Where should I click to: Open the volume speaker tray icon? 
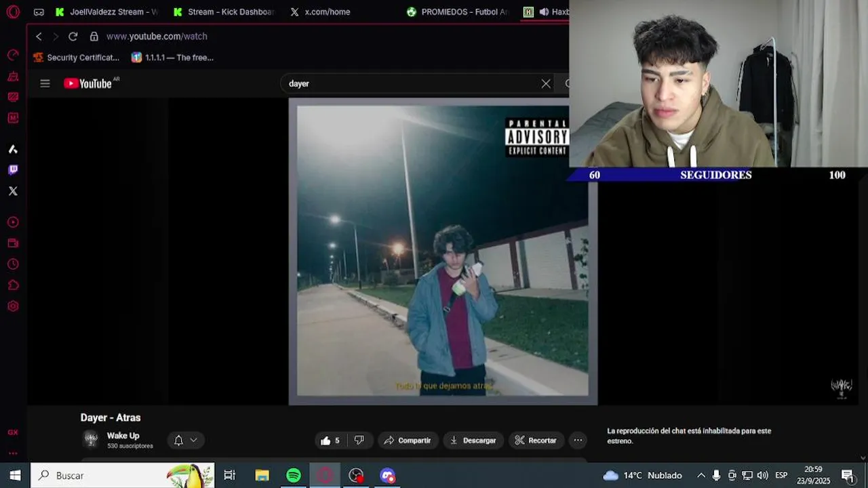(763, 476)
